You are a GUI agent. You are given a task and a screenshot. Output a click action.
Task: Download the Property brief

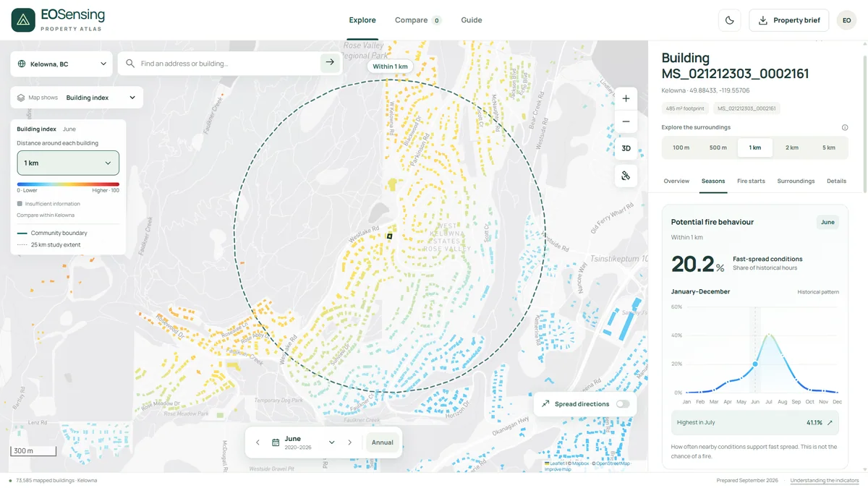(x=788, y=20)
